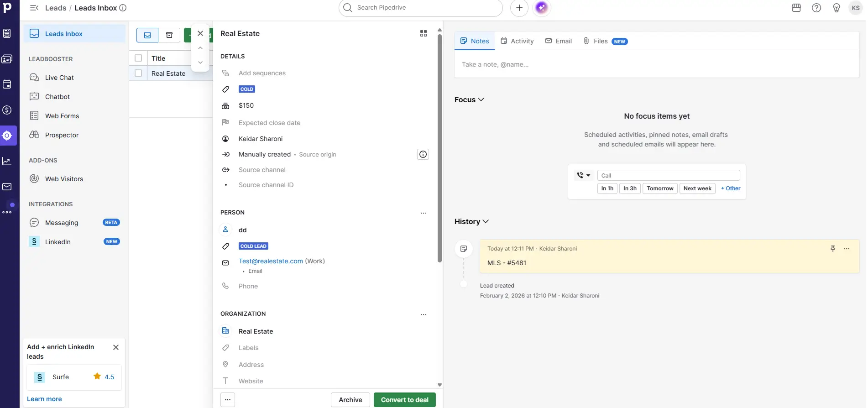The width and height of the screenshot is (868, 408).
Task: Collapse sidebar menu toggle icon
Action: (x=34, y=8)
